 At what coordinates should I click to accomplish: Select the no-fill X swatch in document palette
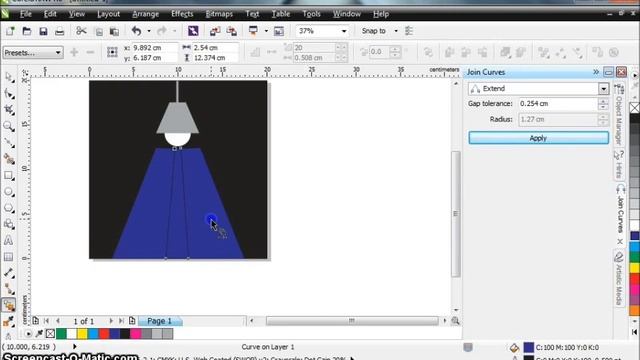pos(50,334)
